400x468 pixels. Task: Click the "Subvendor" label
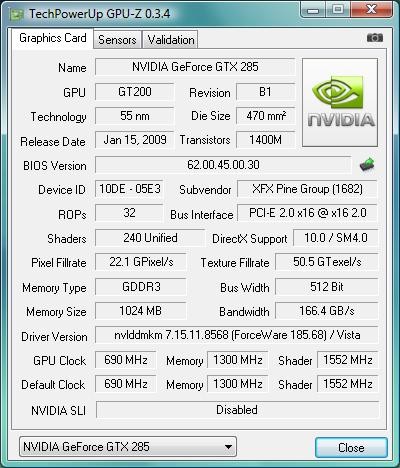pyautogui.click(x=205, y=190)
